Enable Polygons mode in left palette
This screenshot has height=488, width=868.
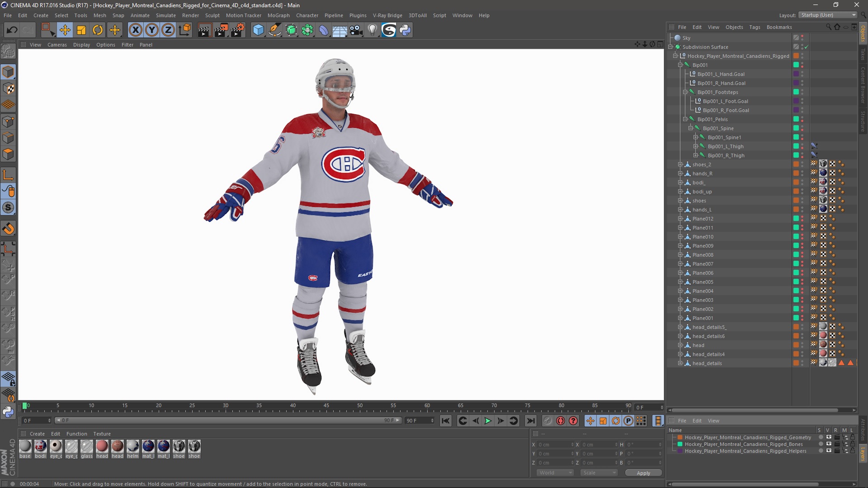pyautogui.click(x=8, y=154)
